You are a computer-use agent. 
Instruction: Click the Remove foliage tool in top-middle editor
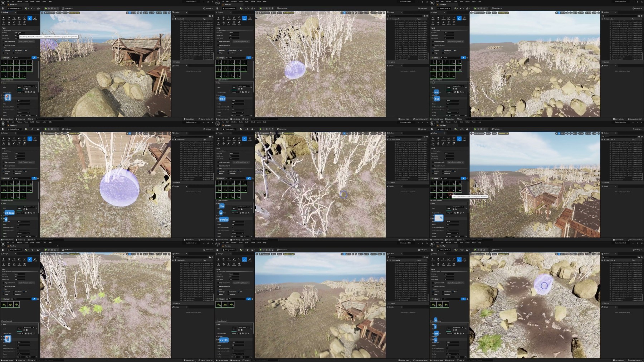point(234,23)
